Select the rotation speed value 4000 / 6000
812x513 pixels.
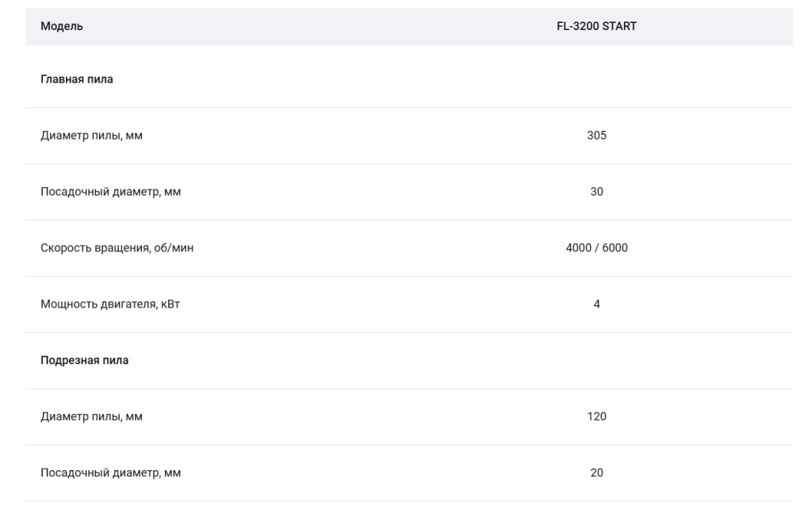596,248
